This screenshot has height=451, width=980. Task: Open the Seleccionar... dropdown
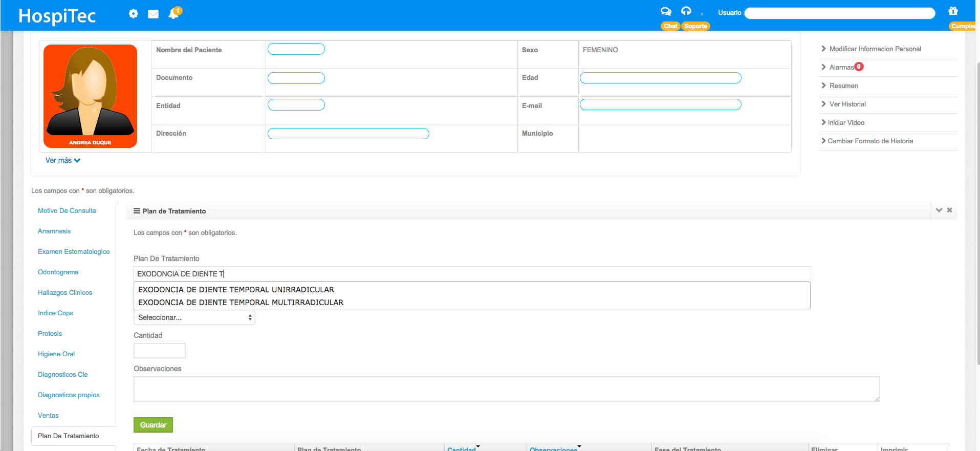(194, 317)
